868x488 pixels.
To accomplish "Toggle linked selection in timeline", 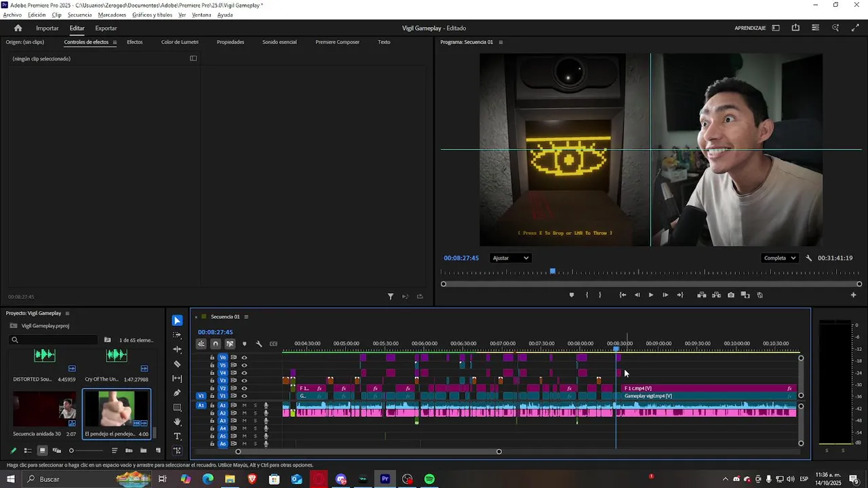I will [x=230, y=344].
